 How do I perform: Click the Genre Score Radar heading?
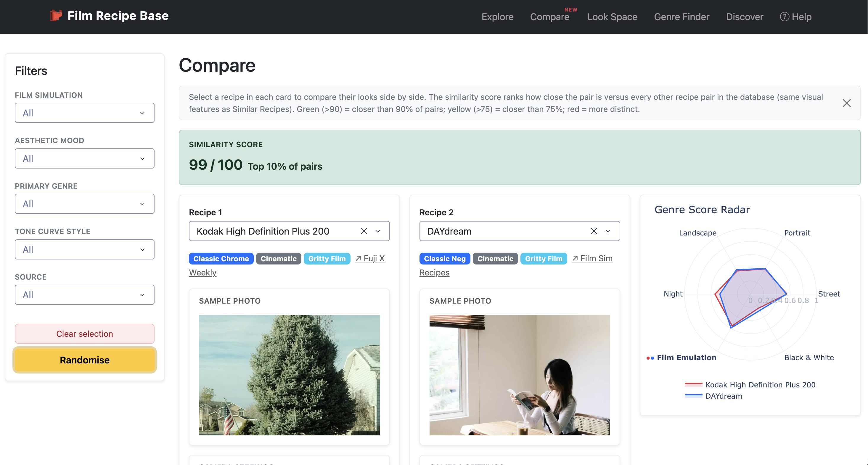(x=702, y=210)
